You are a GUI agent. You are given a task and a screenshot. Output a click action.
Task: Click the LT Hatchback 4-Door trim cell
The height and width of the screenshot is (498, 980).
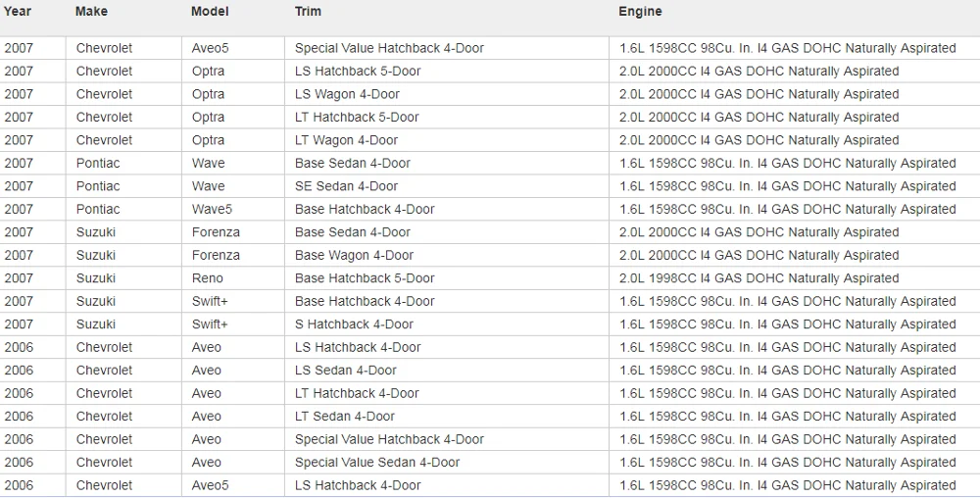[x=357, y=393]
